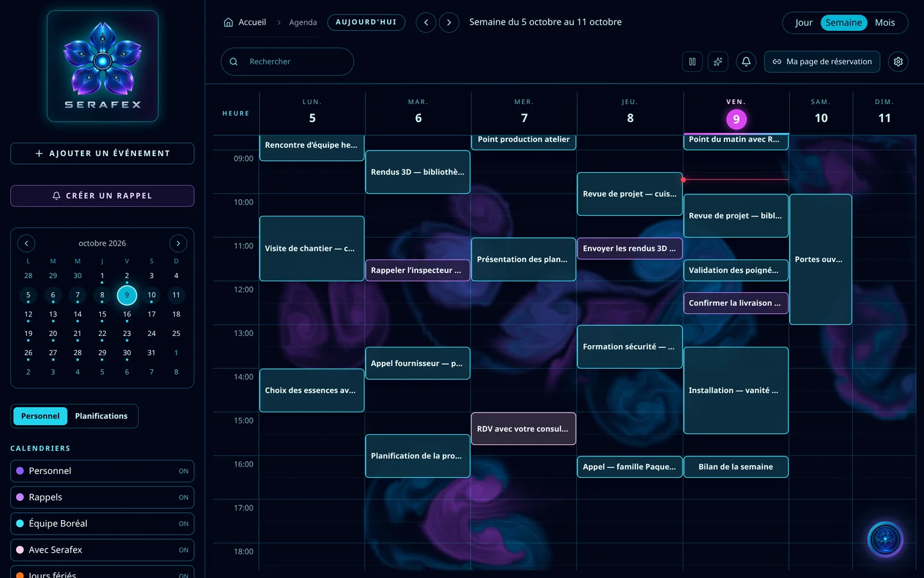Viewport: 924px width, 578px height.
Task: Open the Envoyer les rendus 3D reminder
Action: (x=629, y=249)
